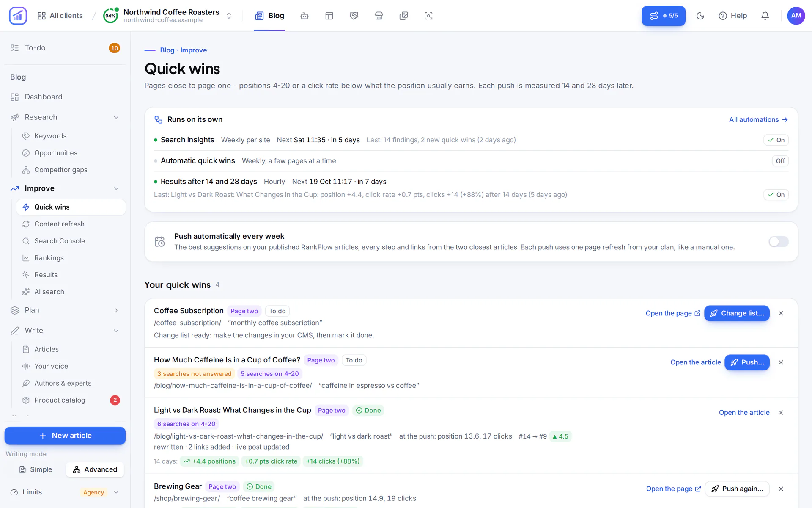Open the notifications bell

(x=765, y=16)
